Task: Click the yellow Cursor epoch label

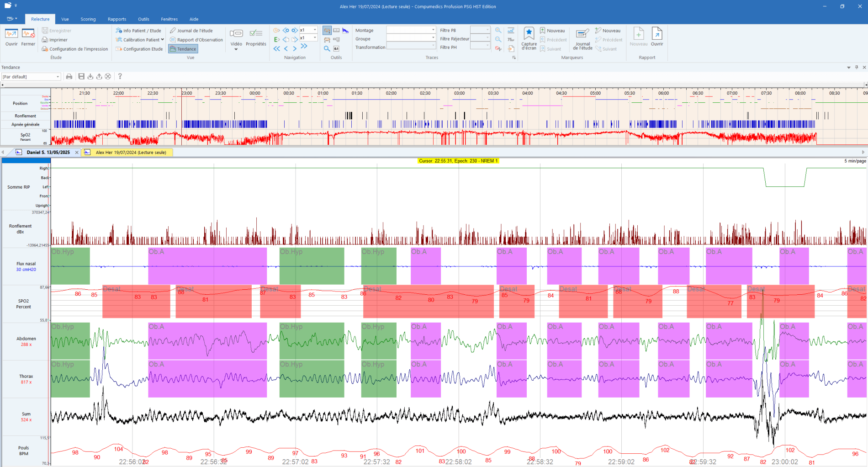Action: [458, 161]
